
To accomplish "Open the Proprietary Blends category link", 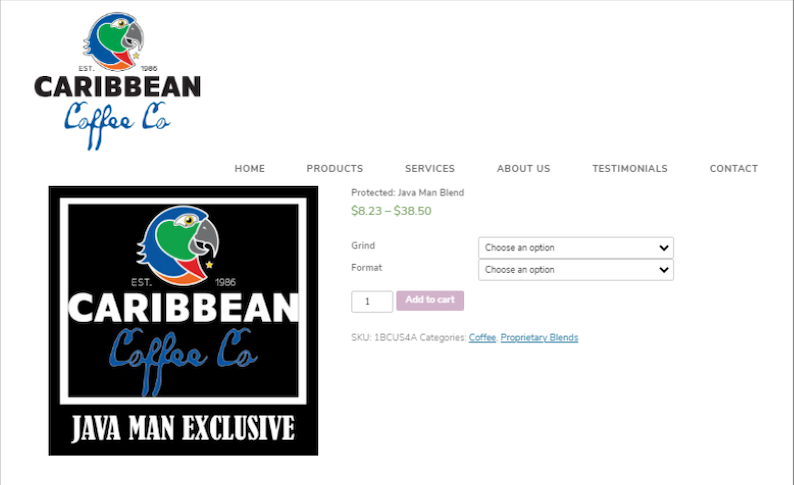I will coord(539,338).
